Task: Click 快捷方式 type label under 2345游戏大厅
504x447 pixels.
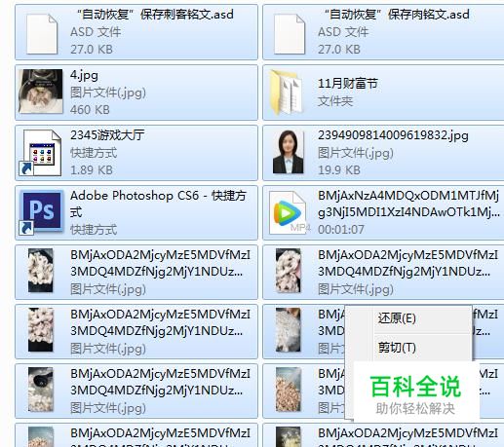Action: point(94,153)
